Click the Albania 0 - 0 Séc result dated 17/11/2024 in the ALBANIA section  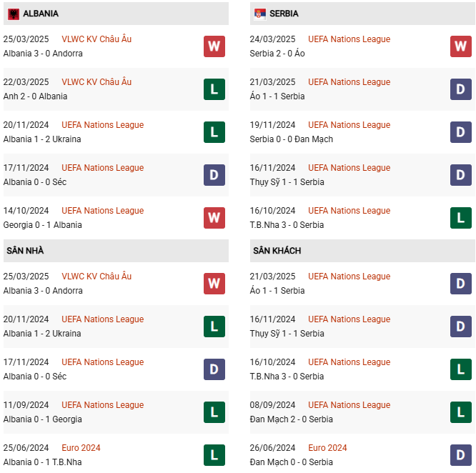tap(34, 182)
